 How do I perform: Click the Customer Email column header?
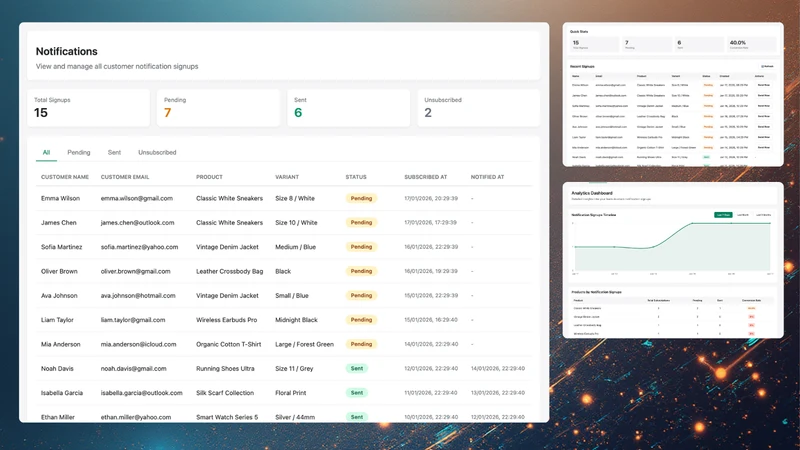point(125,177)
